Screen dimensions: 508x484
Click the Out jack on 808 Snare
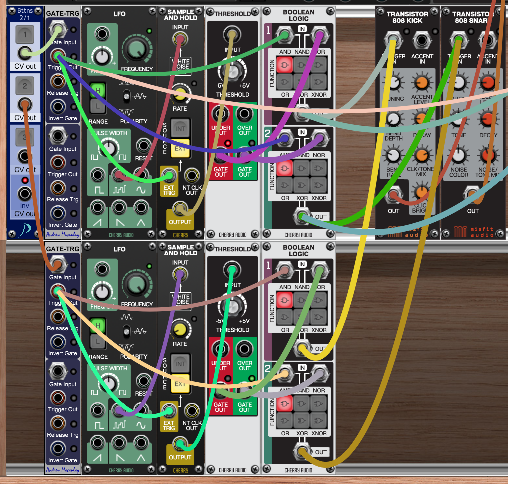pyautogui.click(x=472, y=194)
